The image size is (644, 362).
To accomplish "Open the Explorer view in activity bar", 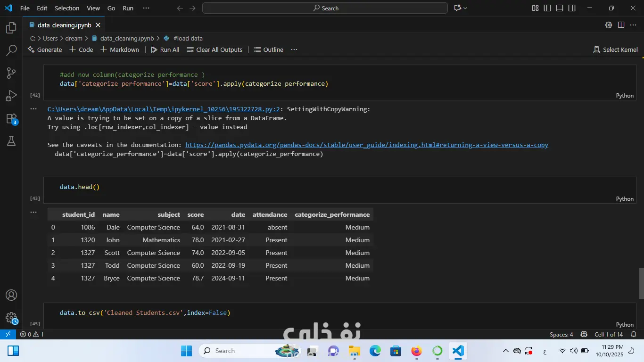I will click(x=11, y=28).
